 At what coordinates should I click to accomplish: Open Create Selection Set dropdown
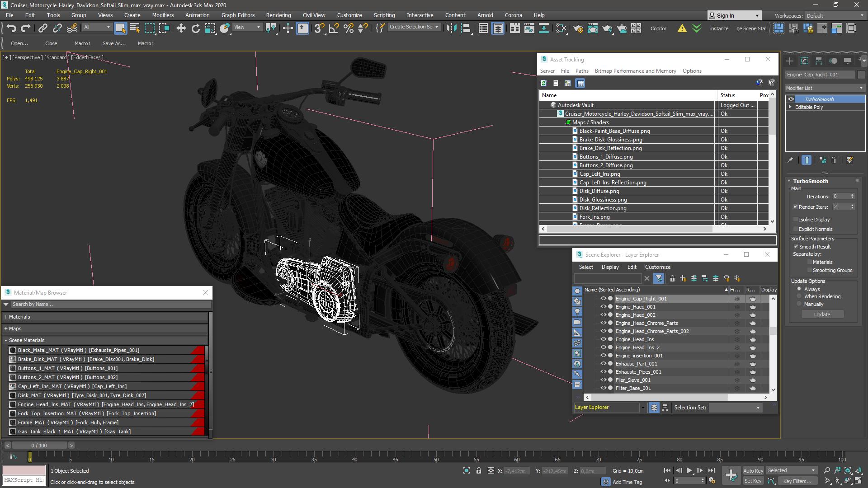pos(414,27)
